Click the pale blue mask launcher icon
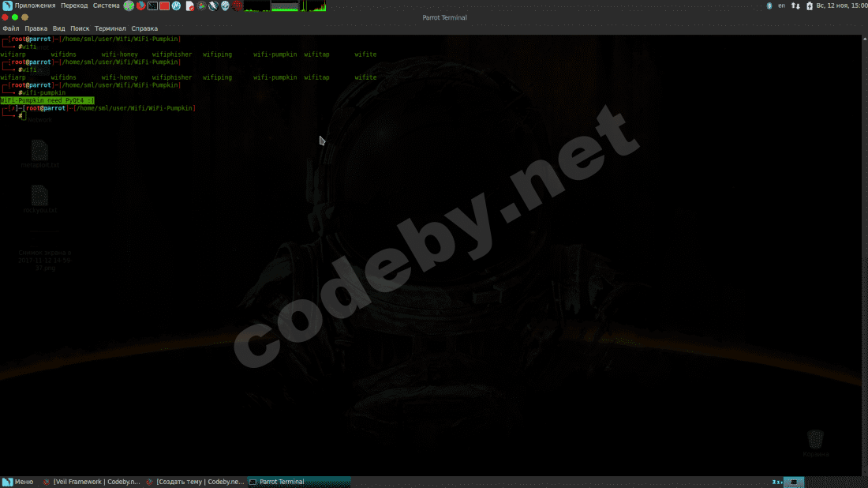Image resolution: width=868 pixels, height=488 pixels. point(226,6)
